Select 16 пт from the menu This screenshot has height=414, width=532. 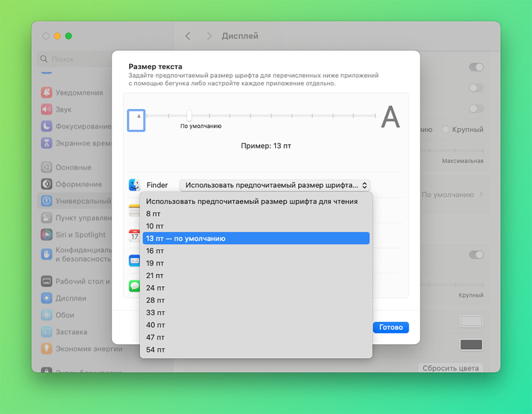click(x=256, y=251)
